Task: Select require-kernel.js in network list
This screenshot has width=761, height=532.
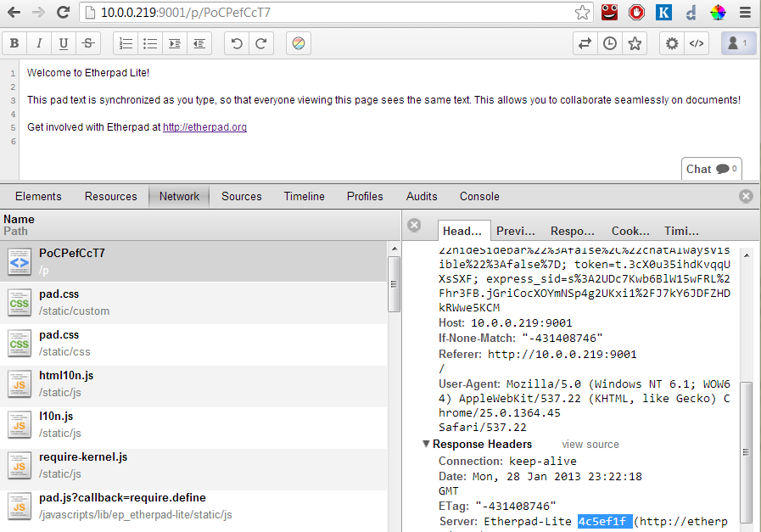Action: [83, 457]
